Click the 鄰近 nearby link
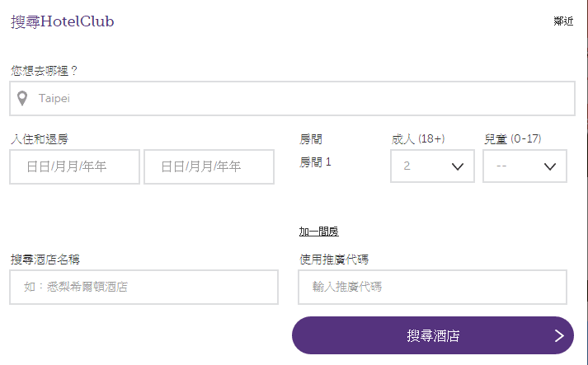The height and width of the screenshot is (365, 588). coord(563,21)
